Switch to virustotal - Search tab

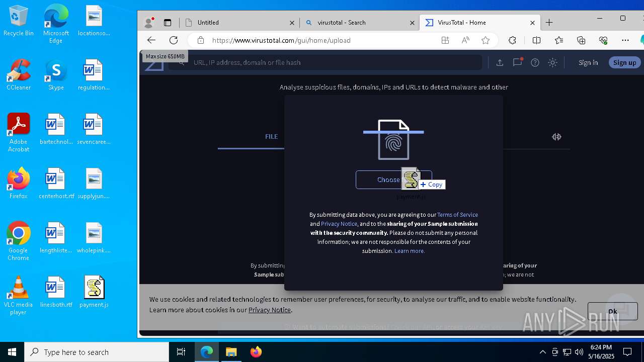click(359, 23)
